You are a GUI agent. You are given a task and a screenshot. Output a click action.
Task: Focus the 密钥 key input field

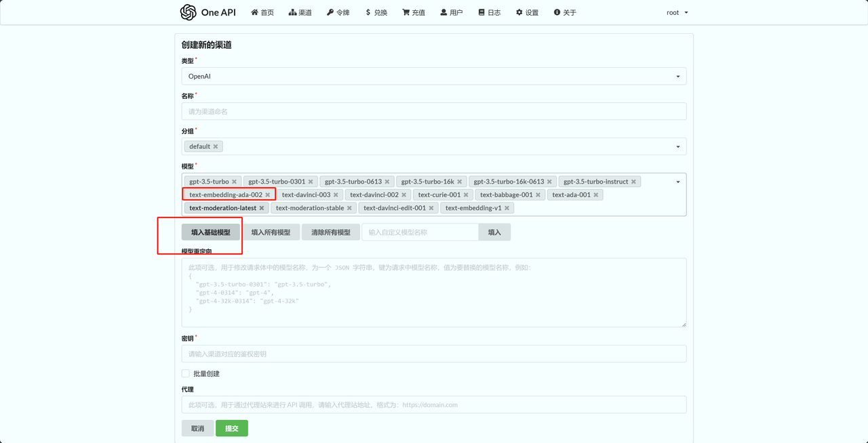point(434,354)
